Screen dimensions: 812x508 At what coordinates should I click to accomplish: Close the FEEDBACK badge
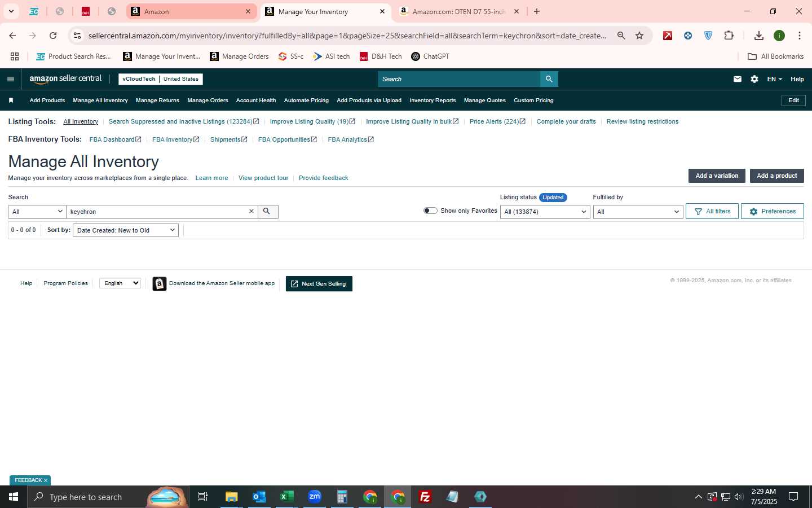click(x=46, y=480)
